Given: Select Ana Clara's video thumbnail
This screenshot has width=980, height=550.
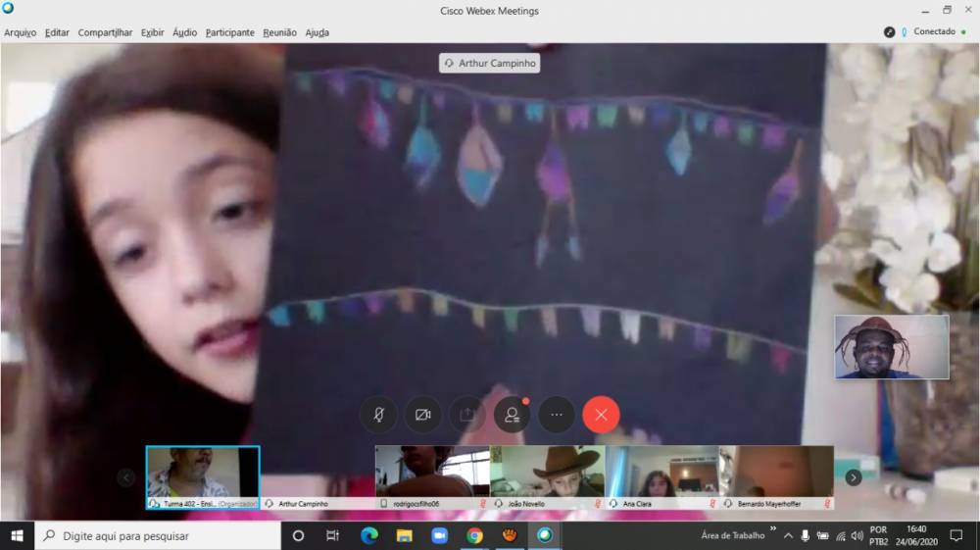Looking at the screenshot, I should [x=661, y=472].
